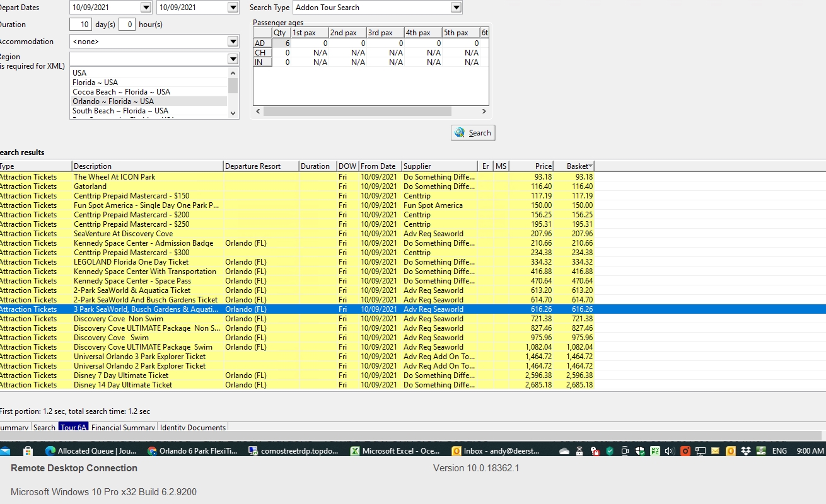The height and width of the screenshot is (504, 826).
Task: Select 'Florida ~ USA' in the region list
Action: point(149,83)
